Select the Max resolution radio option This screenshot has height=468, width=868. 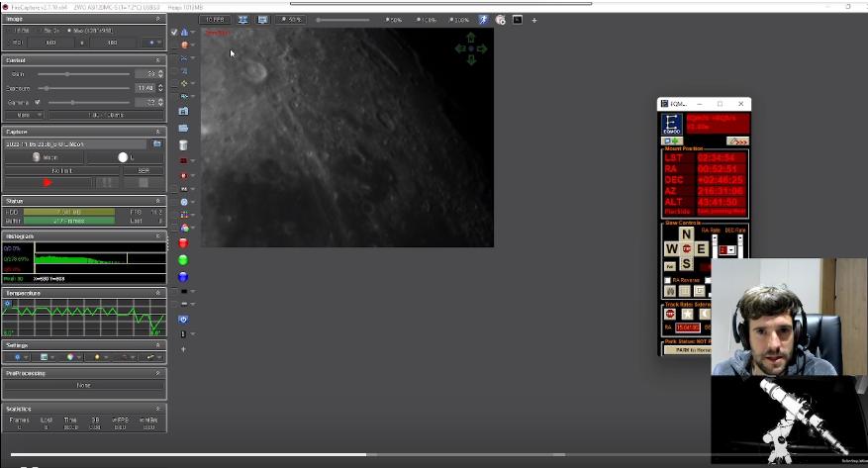[x=68, y=31]
